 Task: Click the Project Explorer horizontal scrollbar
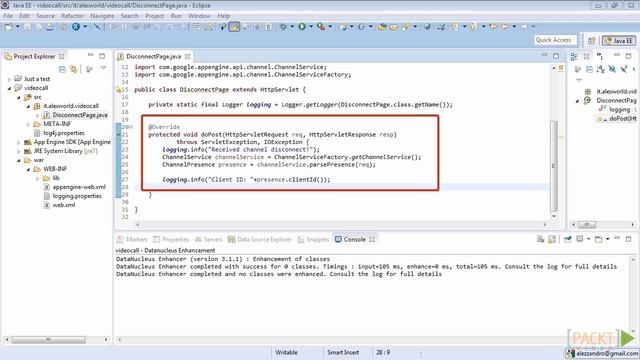pyautogui.click(x=49, y=340)
